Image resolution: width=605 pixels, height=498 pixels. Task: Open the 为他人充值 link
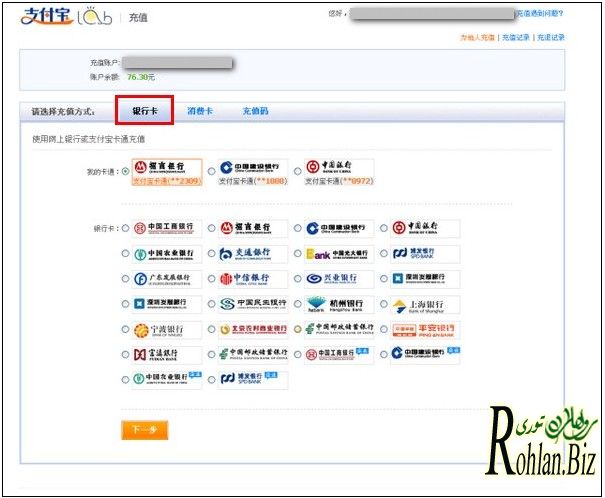pos(477,37)
